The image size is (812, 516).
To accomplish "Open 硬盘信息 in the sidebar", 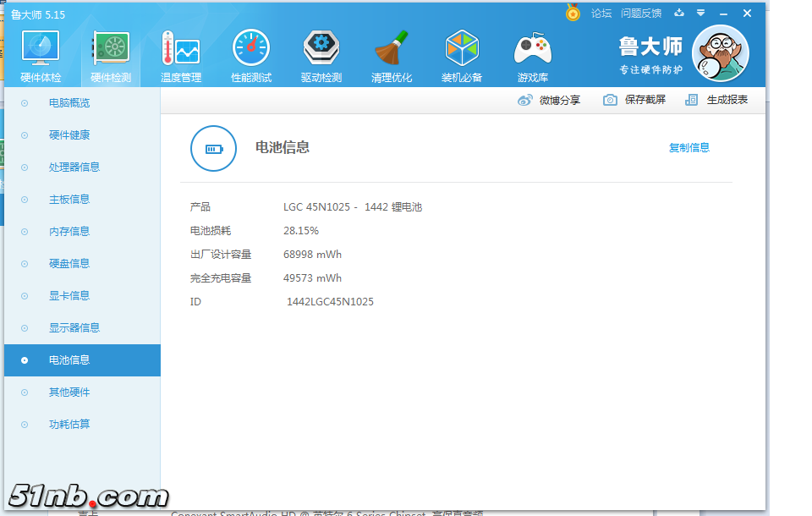I will [69, 264].
